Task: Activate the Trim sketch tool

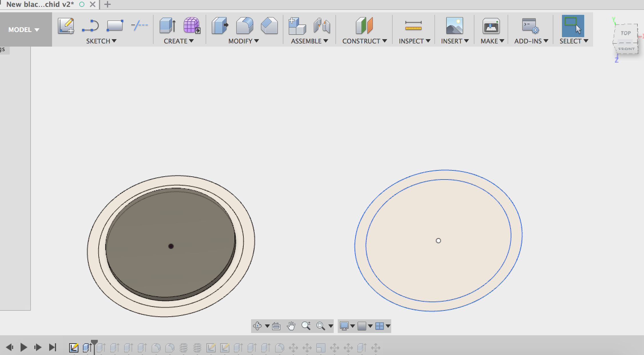Action: (x=139, y=25)
